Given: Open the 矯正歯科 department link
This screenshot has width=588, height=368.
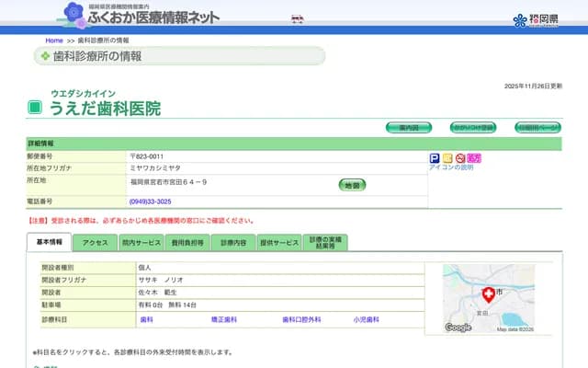Looking at the screenshot, I should coord(224,319).
